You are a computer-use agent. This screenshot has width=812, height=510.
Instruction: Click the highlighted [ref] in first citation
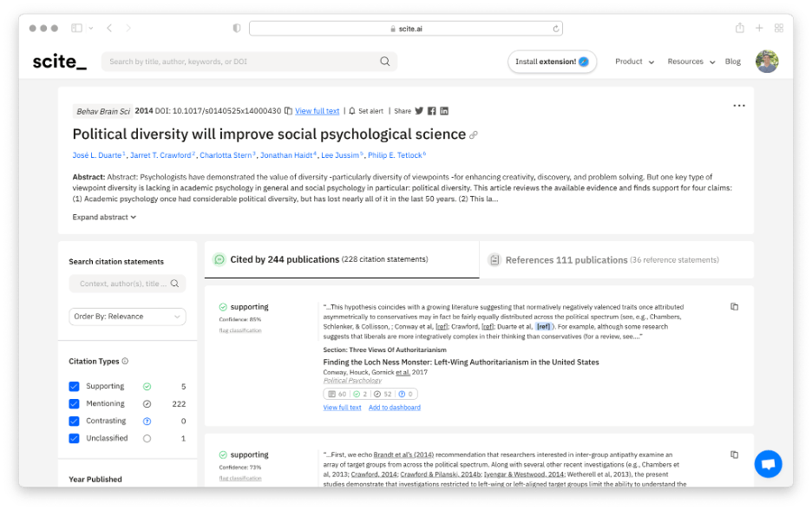coord(543,327)
